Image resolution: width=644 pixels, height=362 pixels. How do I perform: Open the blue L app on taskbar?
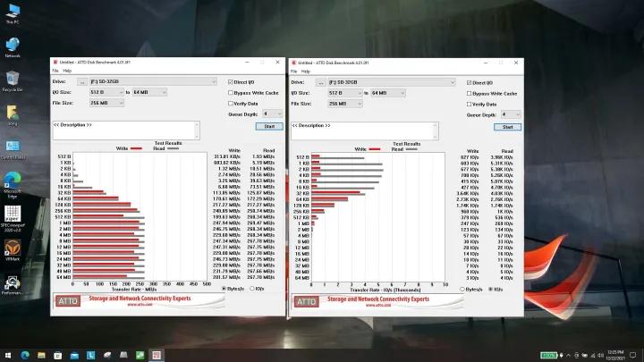(90, 355)
